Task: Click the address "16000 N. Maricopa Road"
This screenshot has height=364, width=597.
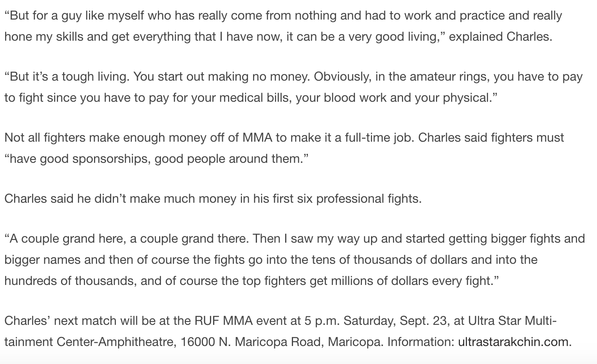Action: [252, 342]
